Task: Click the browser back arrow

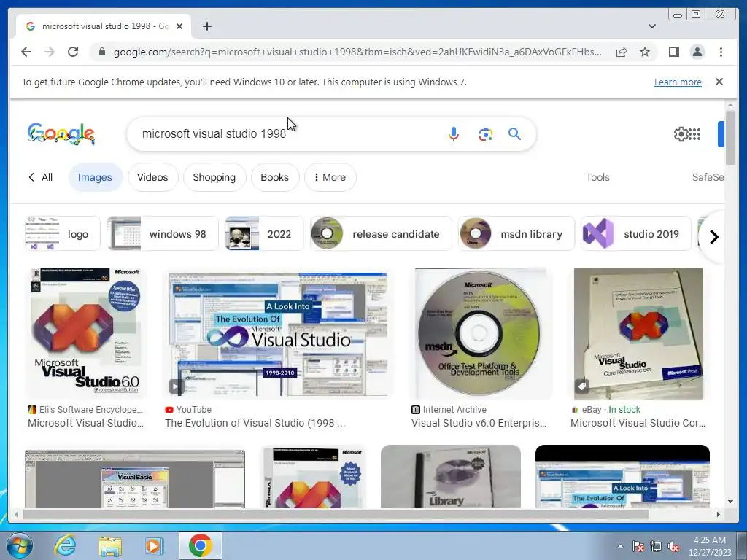Action: tap(26, 52)
